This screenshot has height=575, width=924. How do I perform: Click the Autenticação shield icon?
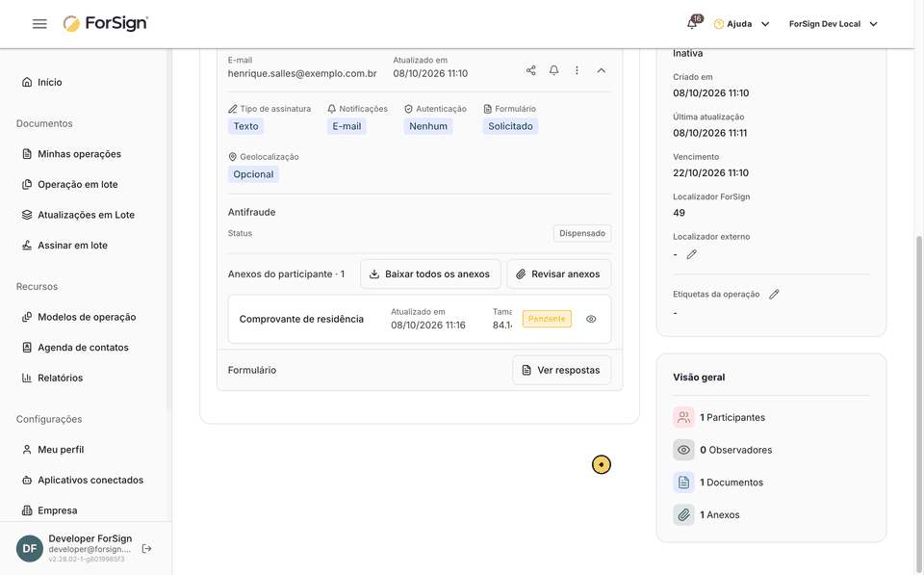(x=408, y=109)
